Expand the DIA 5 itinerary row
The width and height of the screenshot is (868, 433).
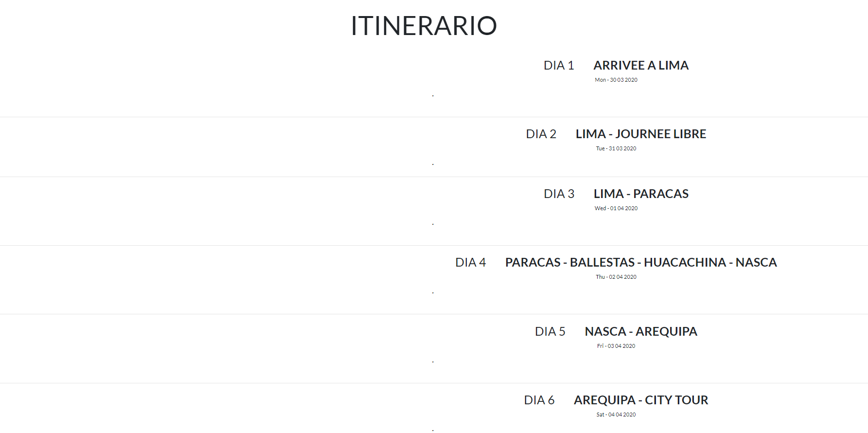click(x=550, y=332)
